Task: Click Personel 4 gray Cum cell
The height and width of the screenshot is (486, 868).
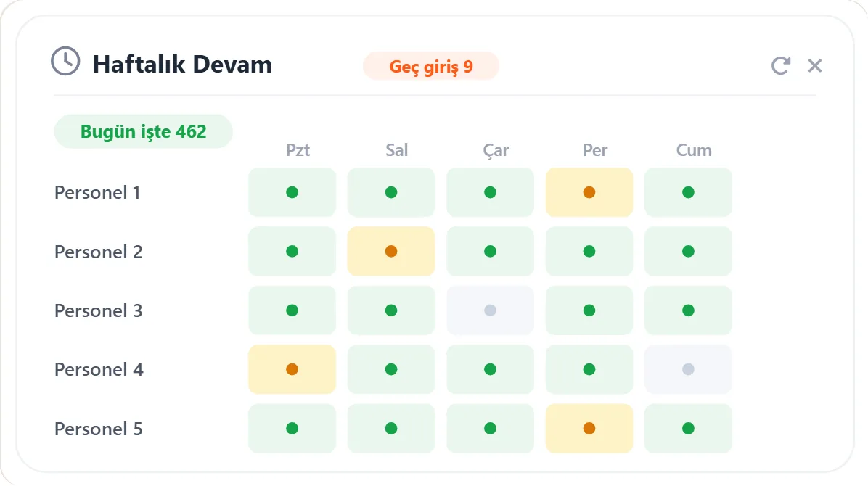Action: pos(688,369)
